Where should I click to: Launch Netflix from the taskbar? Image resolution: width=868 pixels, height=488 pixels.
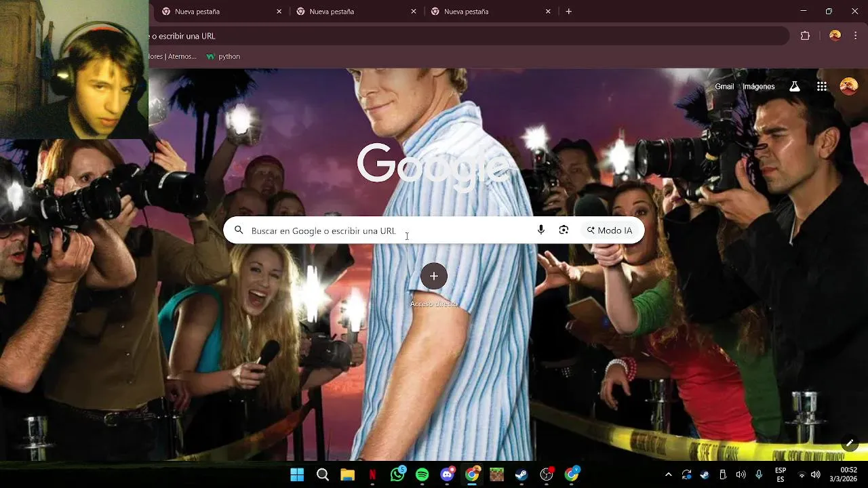(x=372, y=474)
